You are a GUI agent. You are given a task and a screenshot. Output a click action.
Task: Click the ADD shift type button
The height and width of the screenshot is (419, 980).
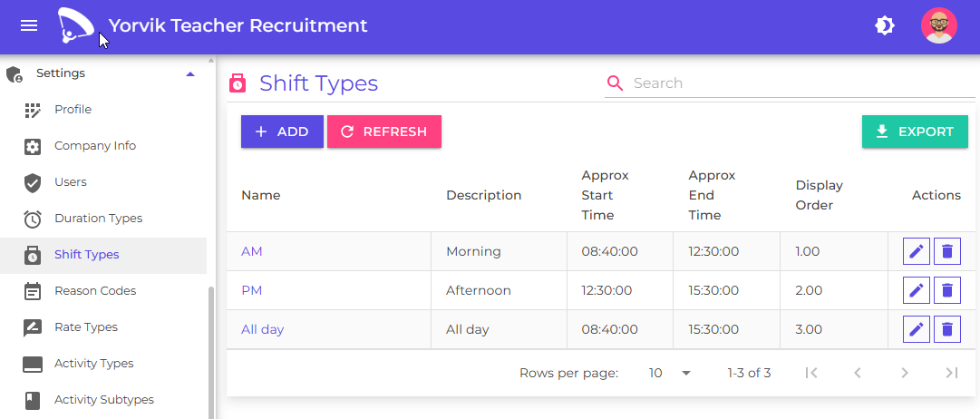(283, 132)
